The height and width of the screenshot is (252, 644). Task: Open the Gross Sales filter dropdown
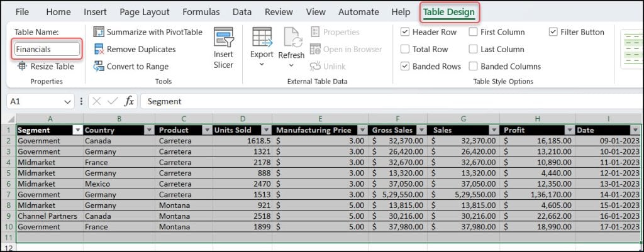pos(422,130)
